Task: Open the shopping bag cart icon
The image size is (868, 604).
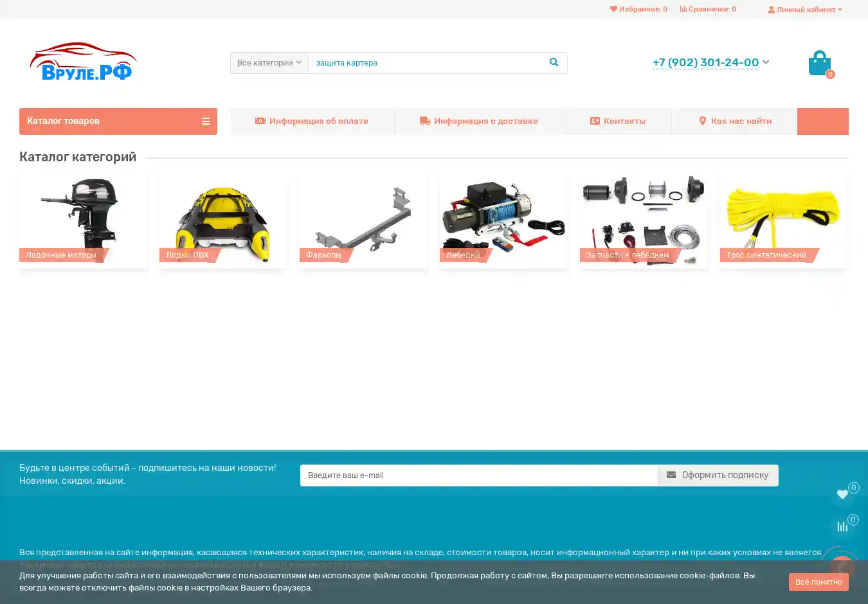Action: click(x=819, y=64)
